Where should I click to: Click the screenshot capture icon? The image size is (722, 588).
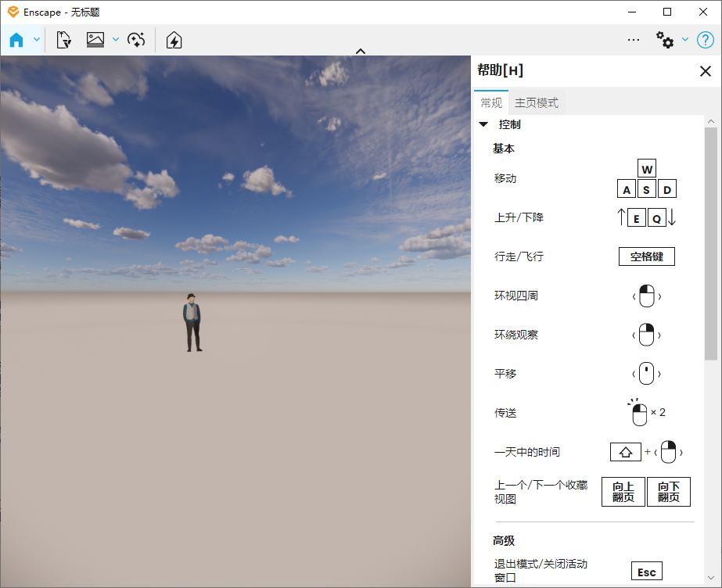[95, 39]
